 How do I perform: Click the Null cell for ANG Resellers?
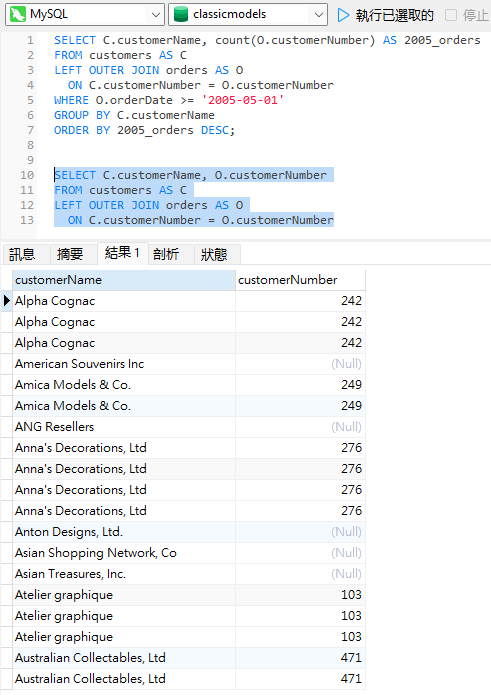(x=300, y=427)
